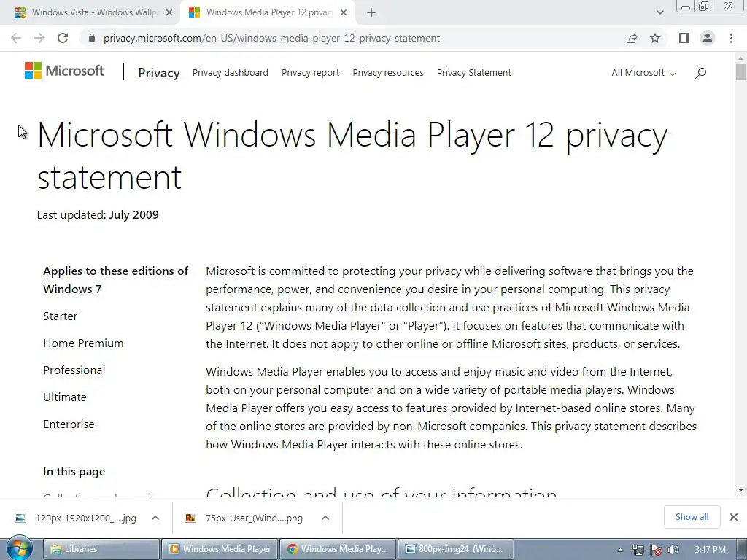
Task: Click the 'Home Premium' edition text
Action: 83,343
